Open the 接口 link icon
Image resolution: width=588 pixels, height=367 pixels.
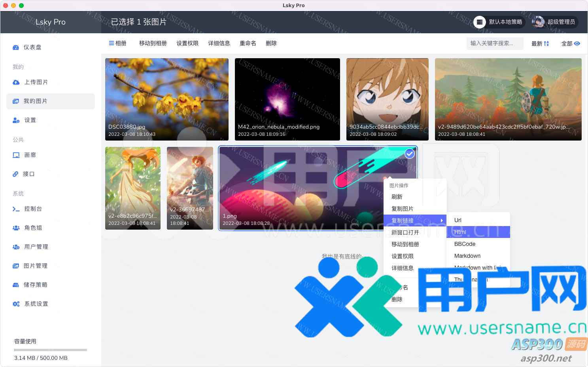pos(15,174)
